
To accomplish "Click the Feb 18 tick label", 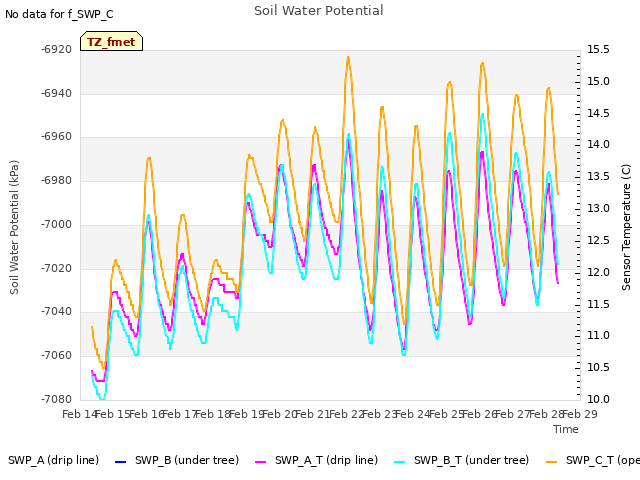I will (x=213, y=414).
